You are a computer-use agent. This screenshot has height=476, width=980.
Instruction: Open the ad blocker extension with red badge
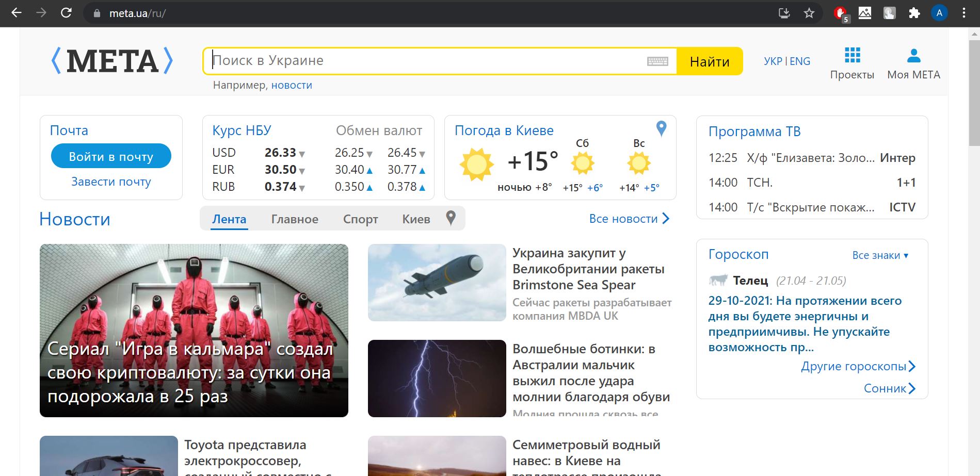pos(841,13)
